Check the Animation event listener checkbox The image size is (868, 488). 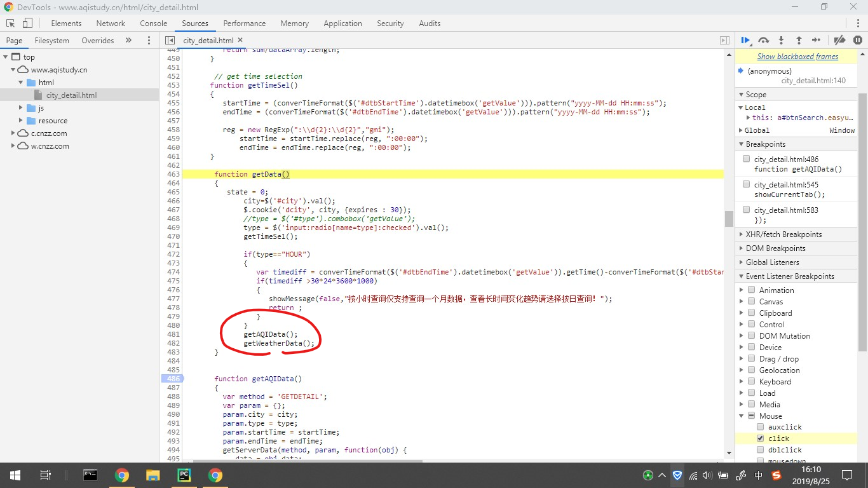pos(751,290)
